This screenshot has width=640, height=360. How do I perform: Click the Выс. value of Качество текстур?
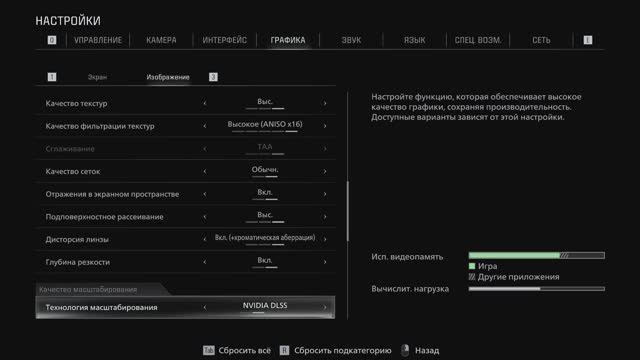(x=265, y=101)
